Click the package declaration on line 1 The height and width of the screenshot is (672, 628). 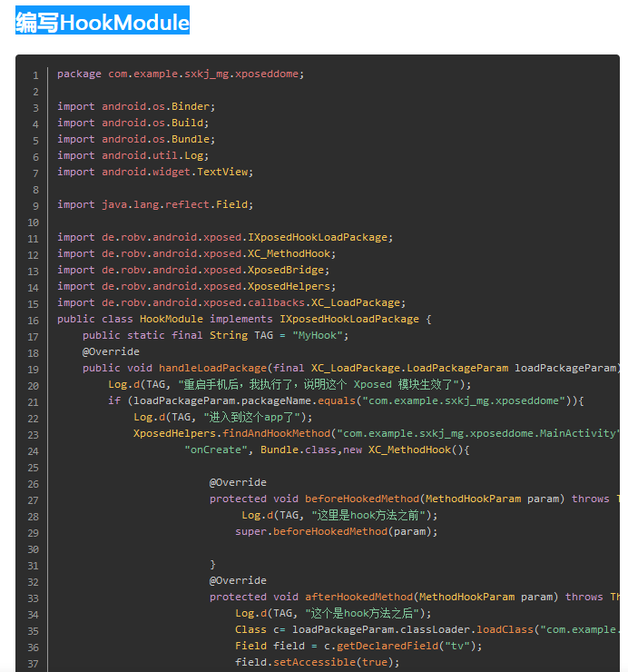pyautogui.click(x=181, y=74)
